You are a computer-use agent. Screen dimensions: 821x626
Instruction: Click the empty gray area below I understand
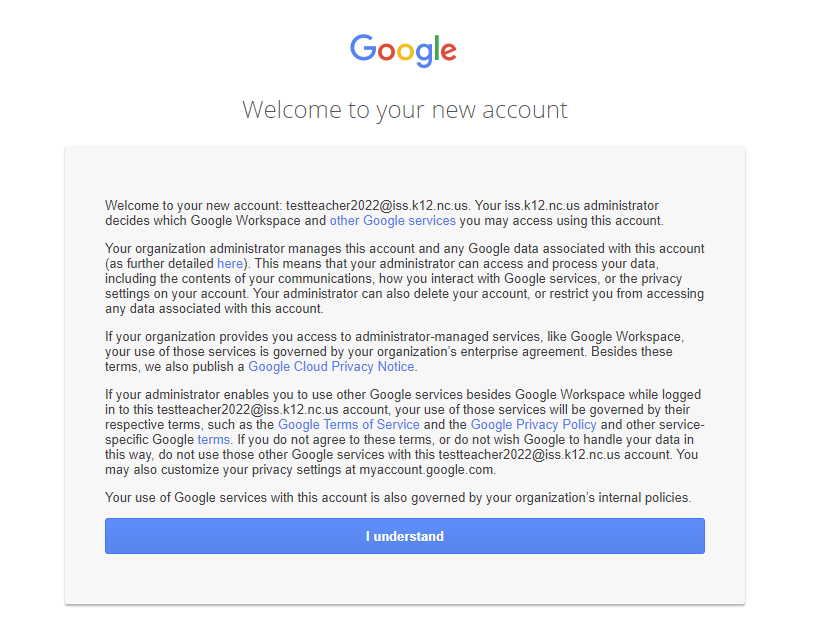(x=405, y=578)
